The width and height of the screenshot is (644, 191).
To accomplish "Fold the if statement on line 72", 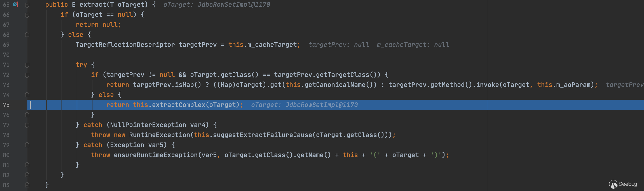I will (x=27, y=75).
